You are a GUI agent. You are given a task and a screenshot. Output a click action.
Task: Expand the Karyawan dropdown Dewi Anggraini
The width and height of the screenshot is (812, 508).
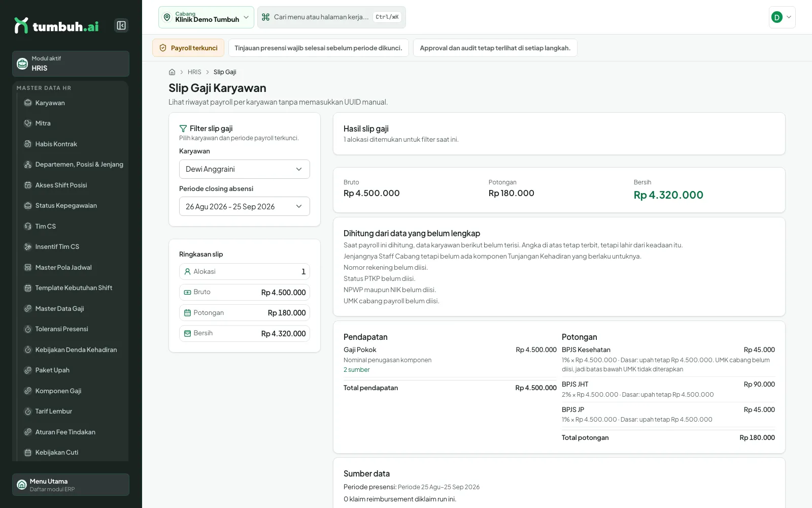244,169
